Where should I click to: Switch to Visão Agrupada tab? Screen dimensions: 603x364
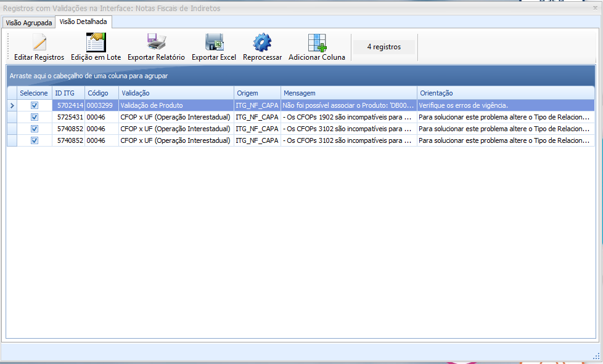[x=29, y=23]
